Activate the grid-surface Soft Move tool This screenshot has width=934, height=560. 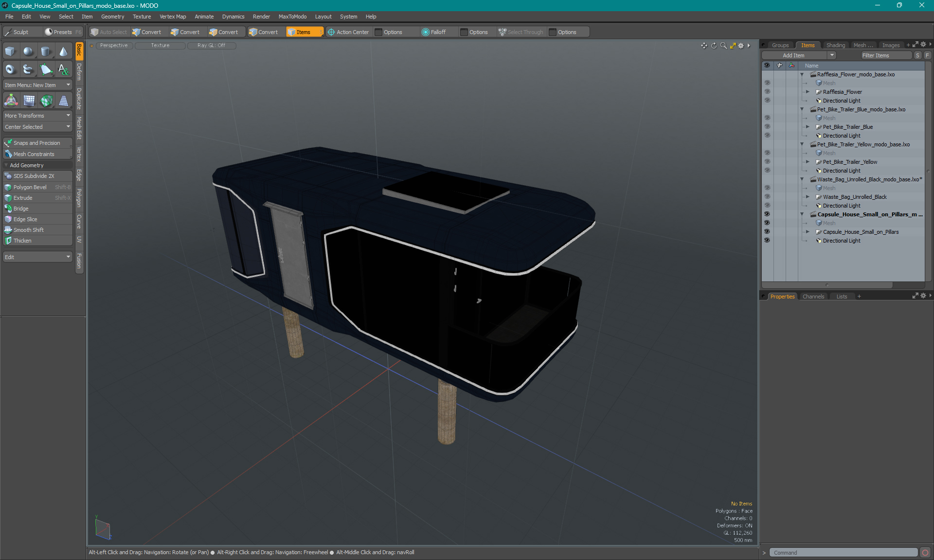[29, 101]
